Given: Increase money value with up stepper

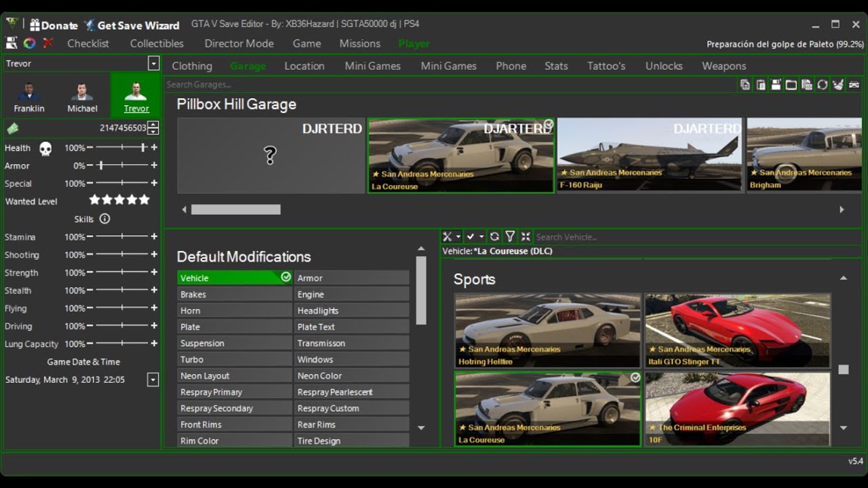Looking at the screenshot, I should click(153, 125).
